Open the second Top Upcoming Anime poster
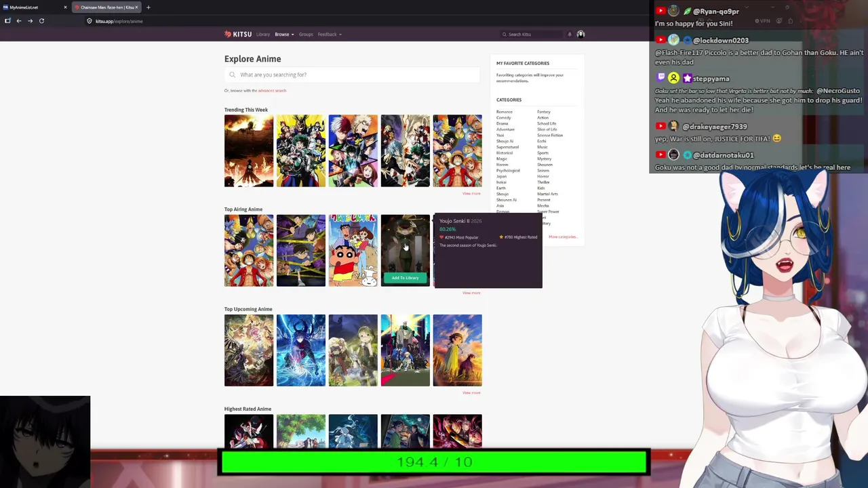 click(301, 350)
